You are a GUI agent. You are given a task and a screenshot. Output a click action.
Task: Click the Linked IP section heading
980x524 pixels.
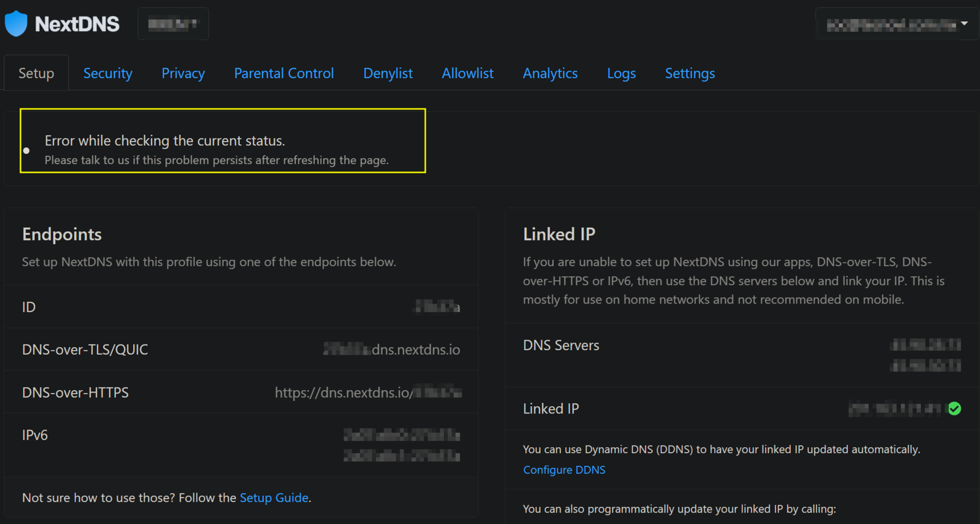(559, 234)
